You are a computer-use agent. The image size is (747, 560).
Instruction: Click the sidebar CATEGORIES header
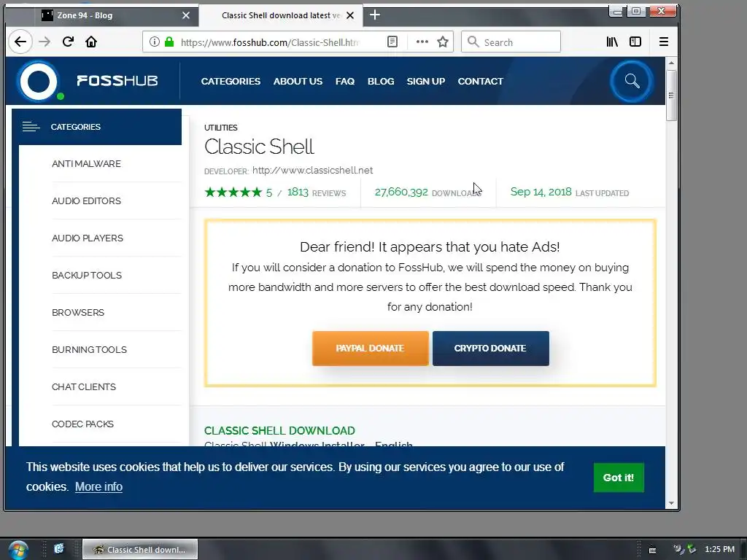click(x=97, y=127)
